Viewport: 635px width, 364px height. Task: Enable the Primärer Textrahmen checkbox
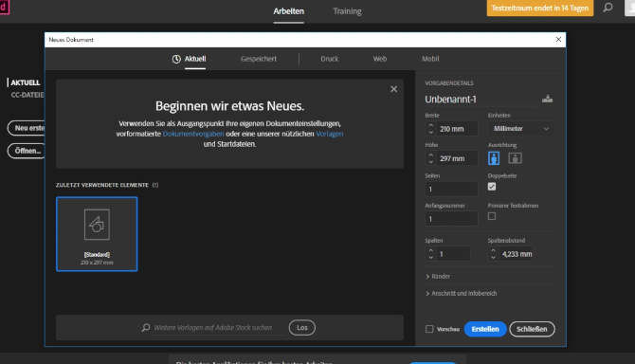[x=492, y=216]
